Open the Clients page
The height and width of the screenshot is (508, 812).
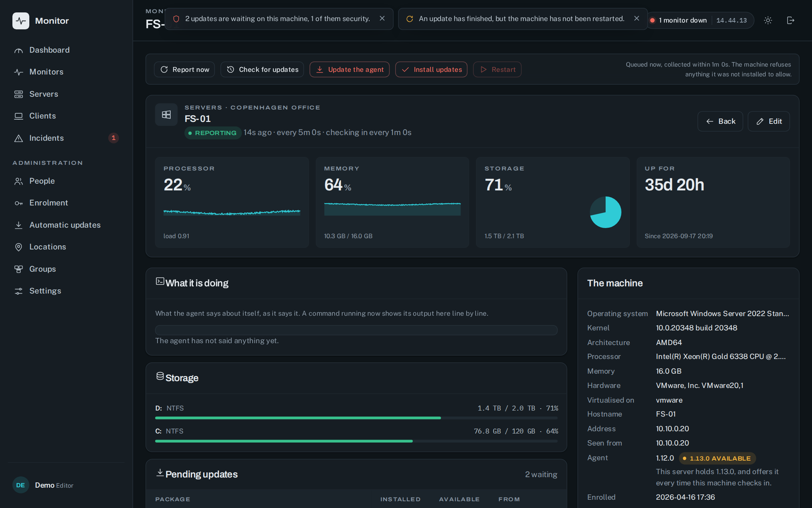66,116
